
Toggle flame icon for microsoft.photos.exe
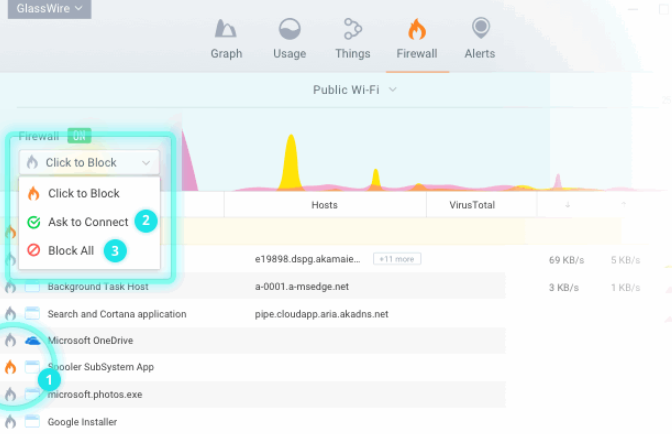(x=10, y=394)
